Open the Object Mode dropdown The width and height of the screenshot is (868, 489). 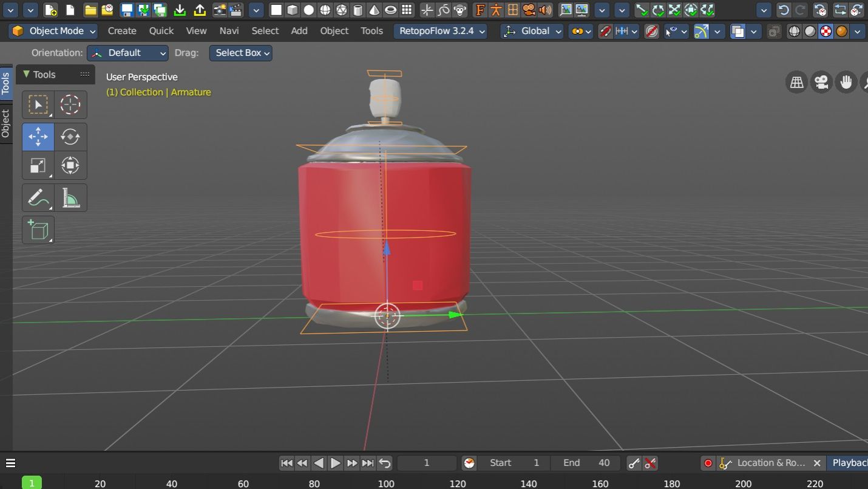point(54,31)
